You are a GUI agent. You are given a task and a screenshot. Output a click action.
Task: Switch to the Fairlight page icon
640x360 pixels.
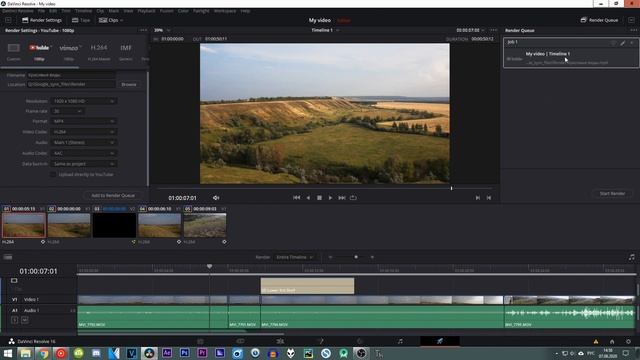(x=400, y=341)
